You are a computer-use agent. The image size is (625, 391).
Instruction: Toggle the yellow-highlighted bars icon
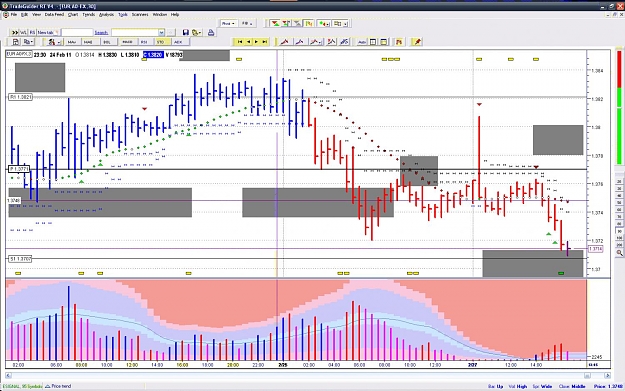point(309,24)
